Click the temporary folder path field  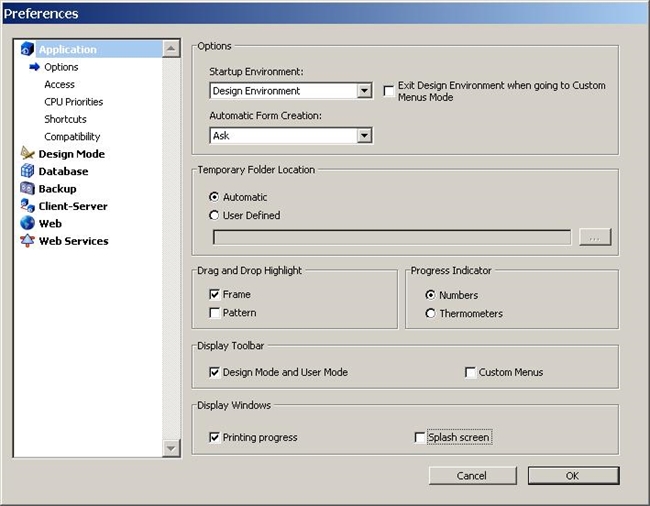pos(392,237)
